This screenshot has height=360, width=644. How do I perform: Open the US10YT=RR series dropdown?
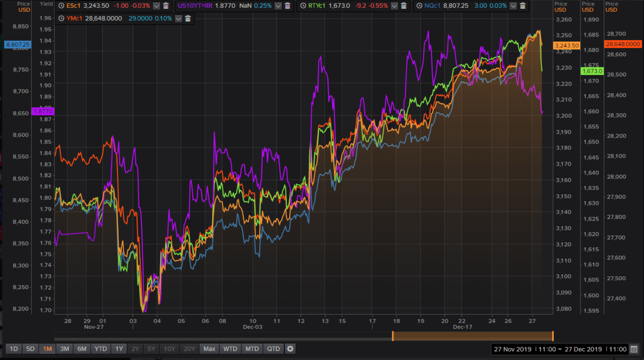pyautogui.click(x=278, y=6)
